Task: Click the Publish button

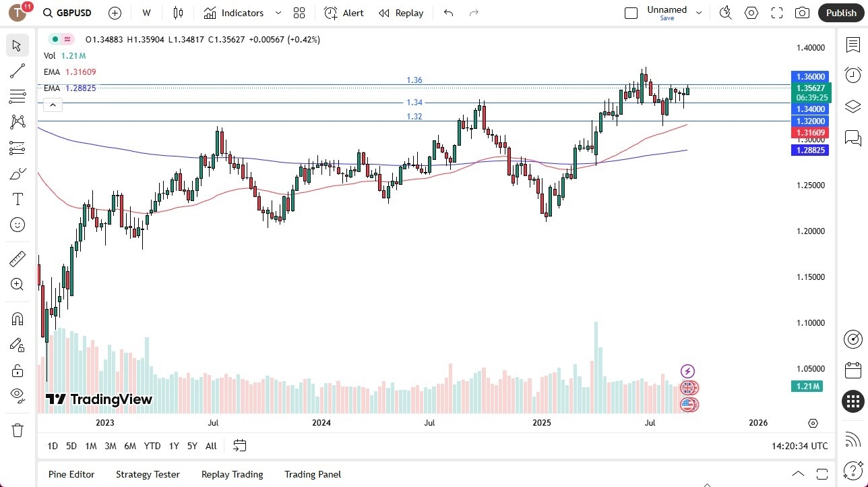Action: click(841, 13)
